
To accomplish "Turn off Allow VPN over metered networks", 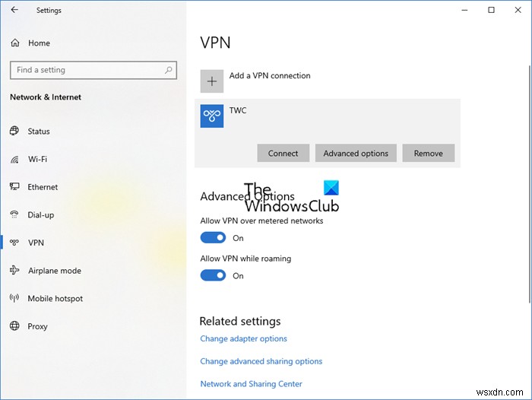I will coord(213,238).
